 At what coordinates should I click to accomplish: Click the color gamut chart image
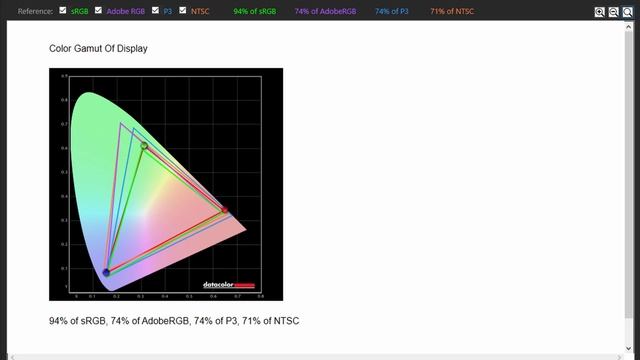166,184
